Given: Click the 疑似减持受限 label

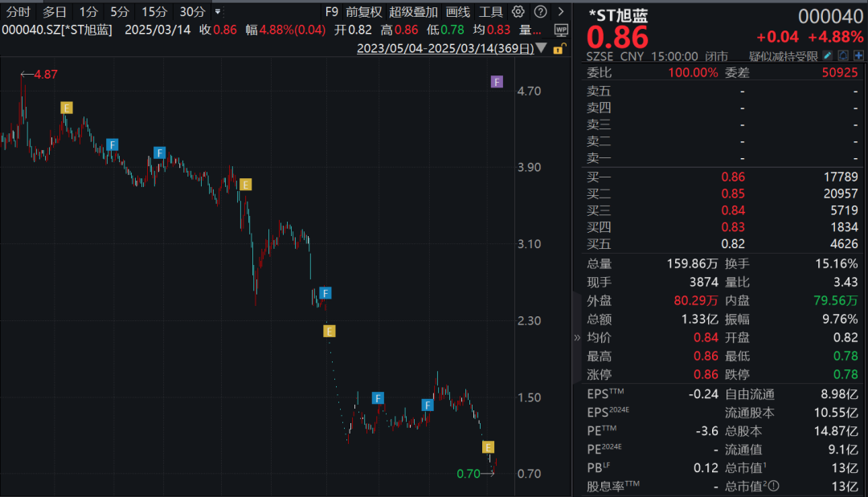Looking at the screenshot, I should click(784, 56).
